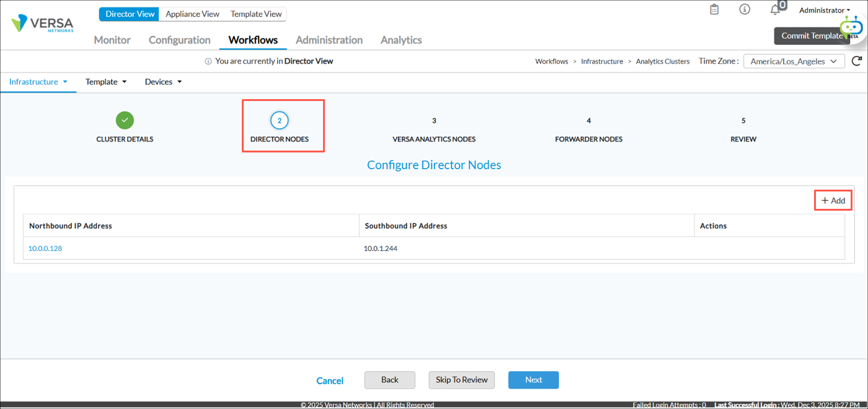
Task: Open the Time Zone America/Los_Angeles dropdown
Action: click(x=794, y=61)
